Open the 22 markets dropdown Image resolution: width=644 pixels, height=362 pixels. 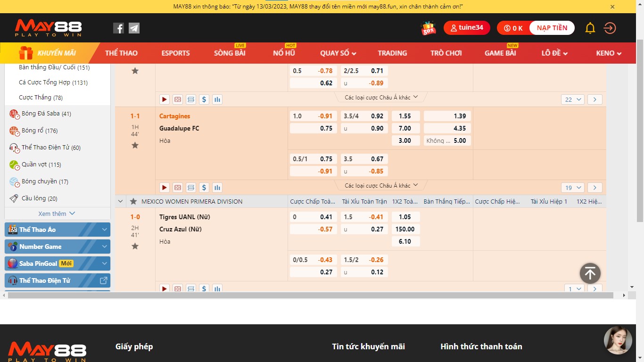(573, 99)
